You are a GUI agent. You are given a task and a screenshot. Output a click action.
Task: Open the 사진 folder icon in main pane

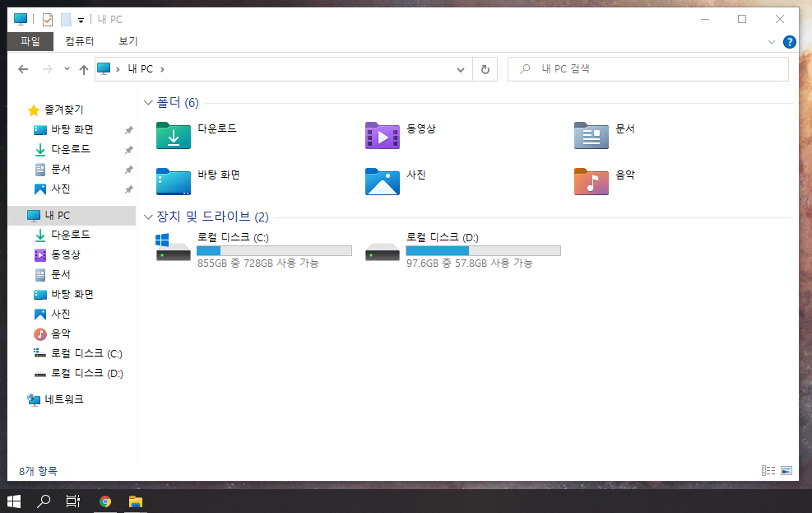pyautogui.click(x=383, y=181)
